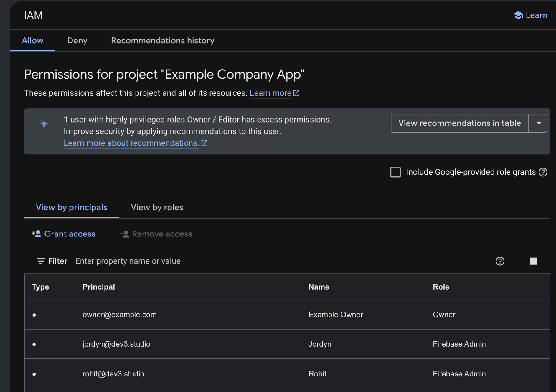
Task: Enable Include Google-provided role grants checkbox
Action: [395, 172]
